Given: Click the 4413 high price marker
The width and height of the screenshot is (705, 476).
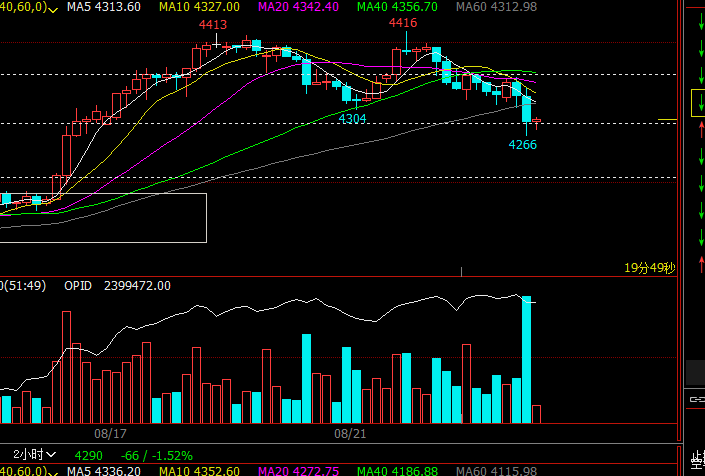Looking at the screenshot, I should (212, 24).
